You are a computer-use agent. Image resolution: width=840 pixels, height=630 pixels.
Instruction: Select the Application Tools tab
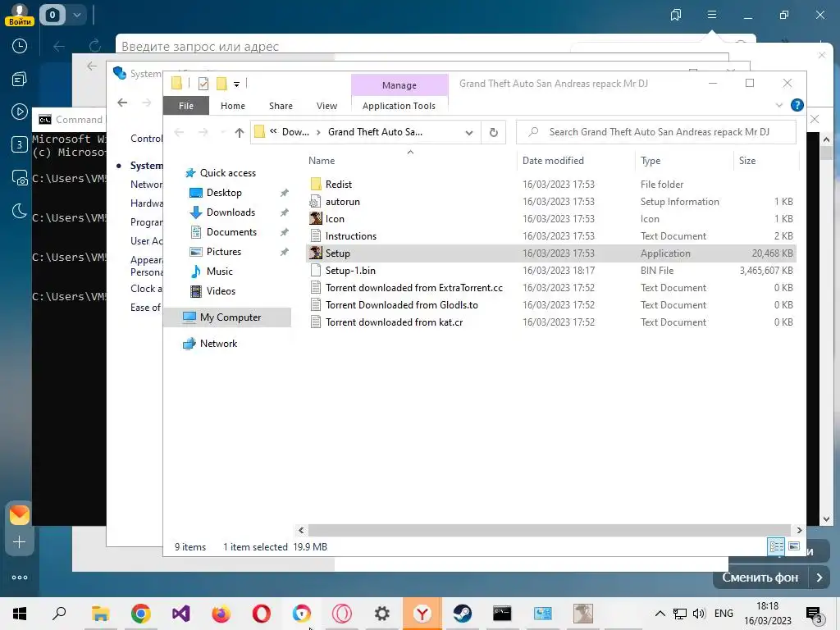399,106
